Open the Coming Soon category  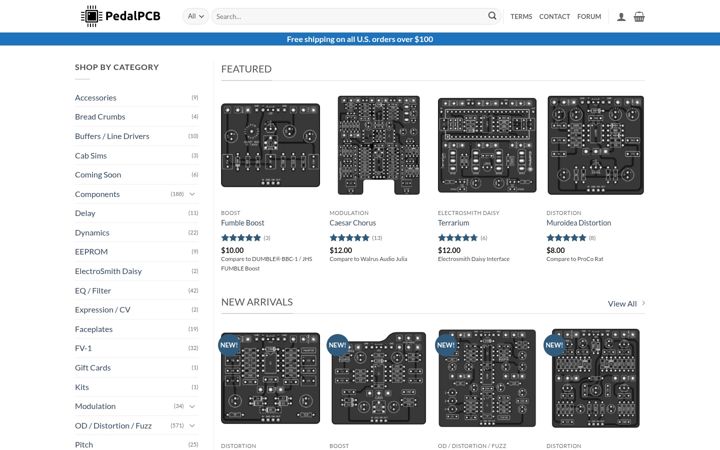(x=98, y=175)
